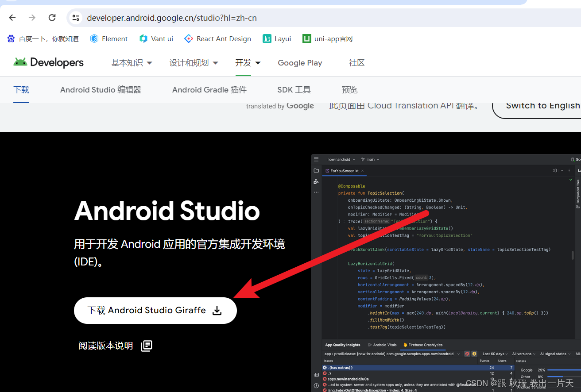Click the Firebase Crashlytics flame icon

coord(404,345)
